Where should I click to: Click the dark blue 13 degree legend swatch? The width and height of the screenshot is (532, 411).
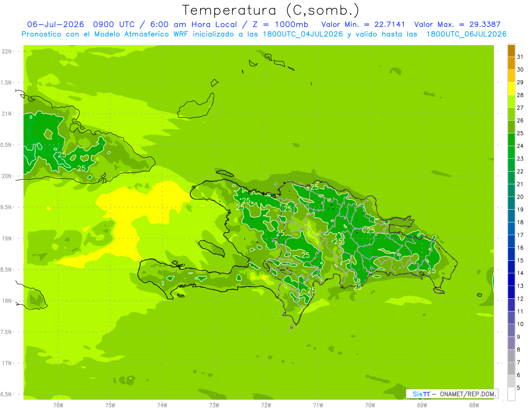(x=511, y=280)
